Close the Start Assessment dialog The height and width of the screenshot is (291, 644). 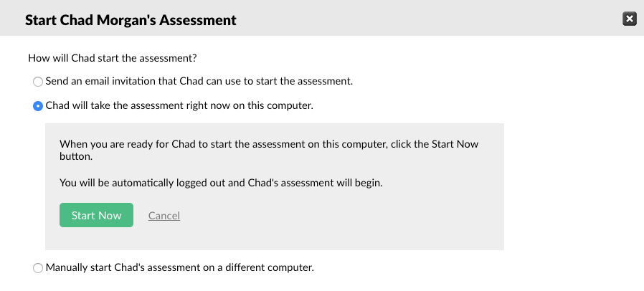click(x=630, y=19)
